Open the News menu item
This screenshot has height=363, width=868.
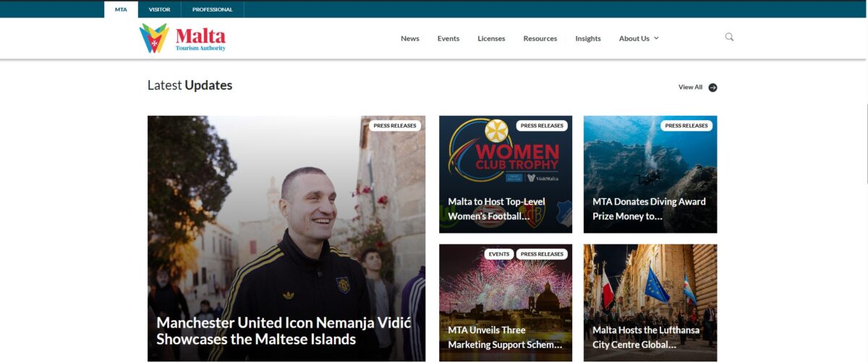pos(410,38)
